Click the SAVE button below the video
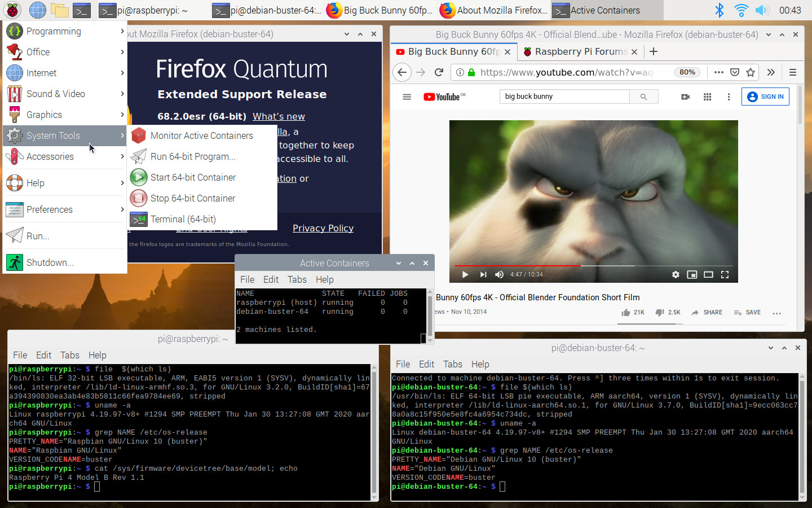812x508 pixels. (x=747, y=312)
